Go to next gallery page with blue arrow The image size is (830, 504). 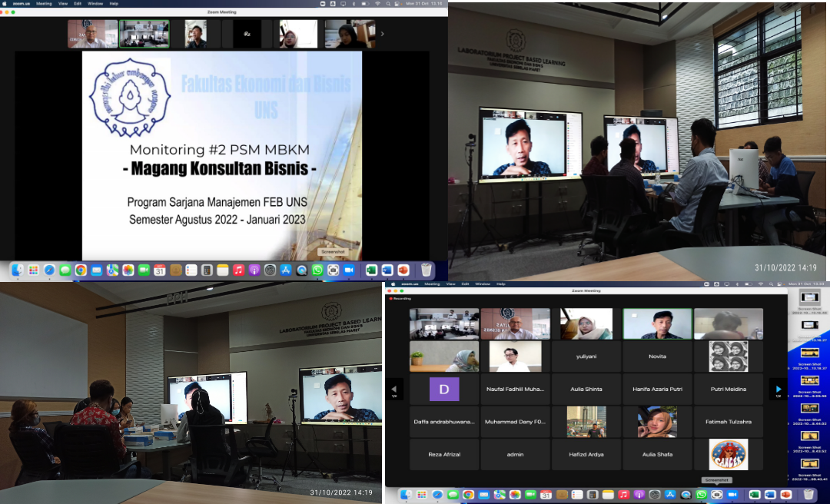[778, 389]
